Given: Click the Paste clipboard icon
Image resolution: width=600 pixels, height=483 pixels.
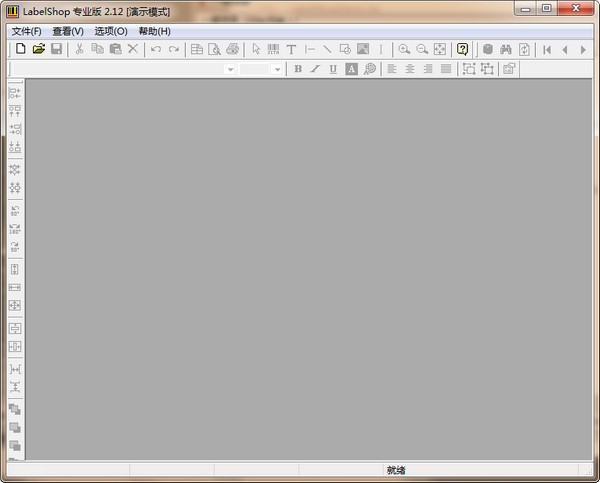Looking at the screenshot, I should [x=116, y=49].
